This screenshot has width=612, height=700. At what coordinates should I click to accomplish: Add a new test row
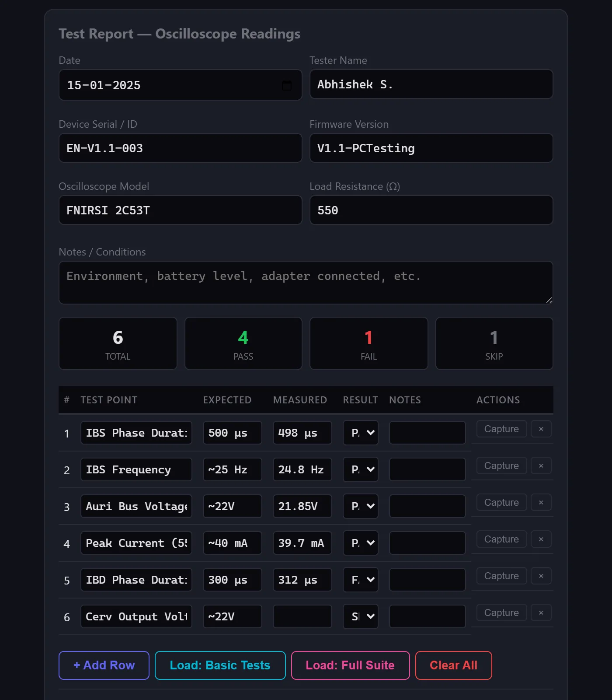click(x=104, y=665)
